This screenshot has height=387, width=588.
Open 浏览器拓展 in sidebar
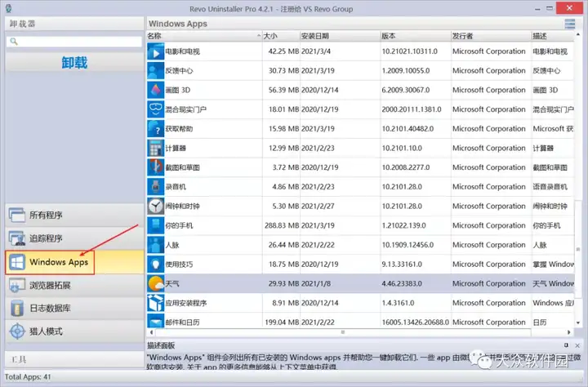(74, 286)
